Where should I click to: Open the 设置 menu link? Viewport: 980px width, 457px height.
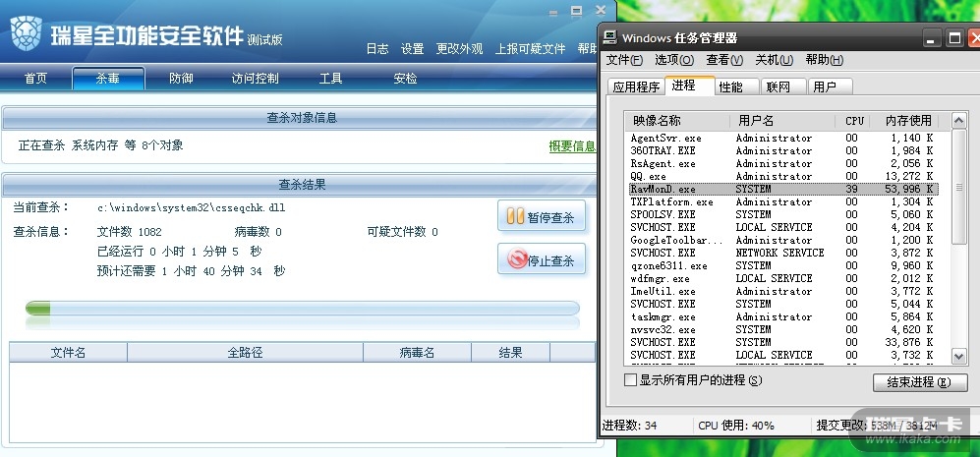(413, 49)
